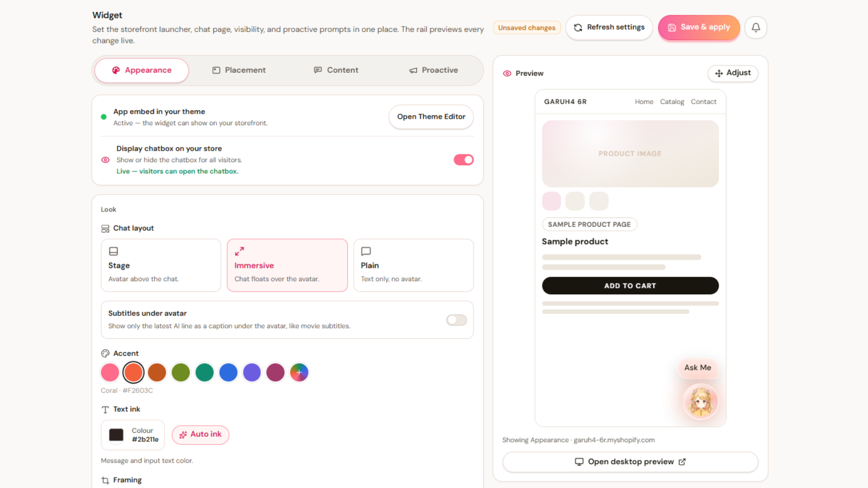This screenshot has height=488, width=868.
Task: Click the Immersive layout expand arrows icon
Action: click(x=239, y=251)
